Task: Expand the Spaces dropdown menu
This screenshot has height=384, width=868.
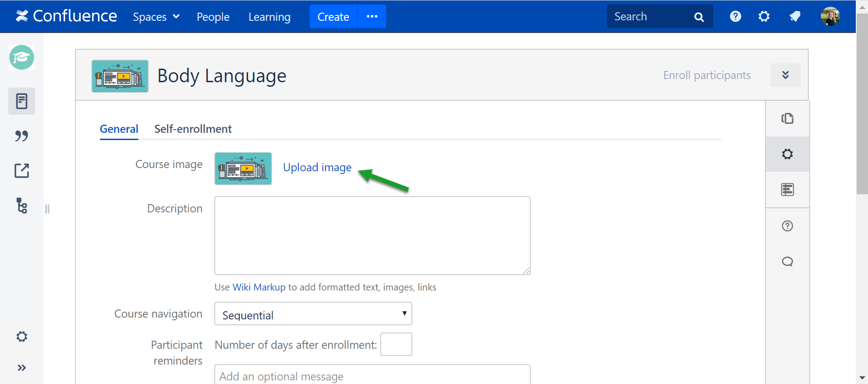Action: pyautogui.click(x=156, y=17)
